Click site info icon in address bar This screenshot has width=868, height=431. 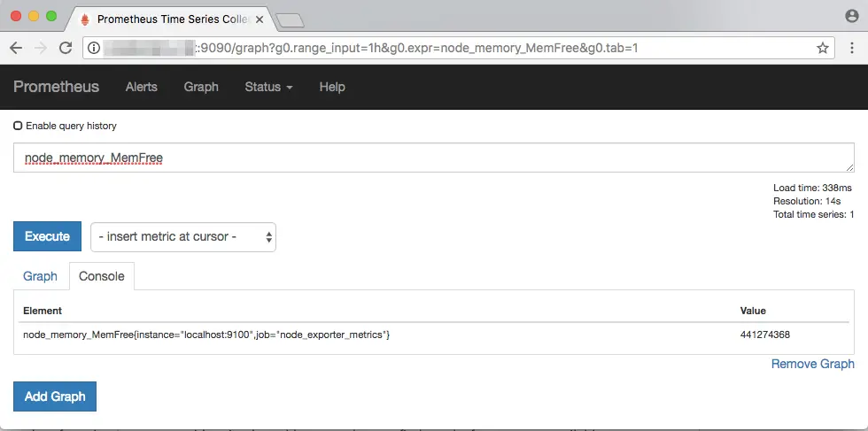pos(94,48)
